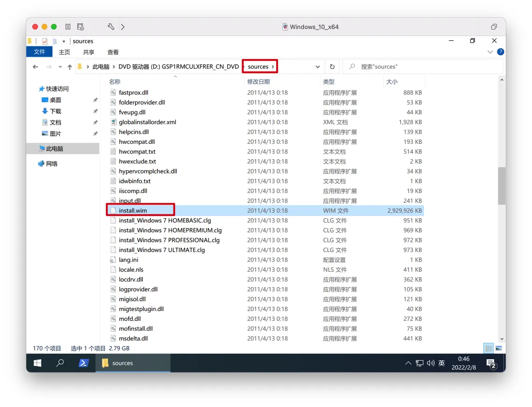Select file hwcompat.txt
Screen dimensions: 532x407
(x=137, y=152)
